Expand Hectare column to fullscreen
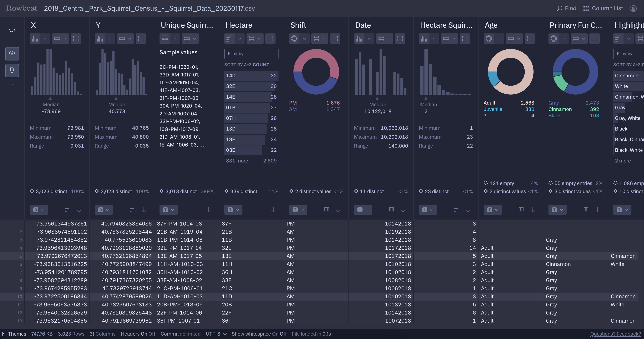Image resolution: width=644 pixels, height=339 pixels. 270,39
